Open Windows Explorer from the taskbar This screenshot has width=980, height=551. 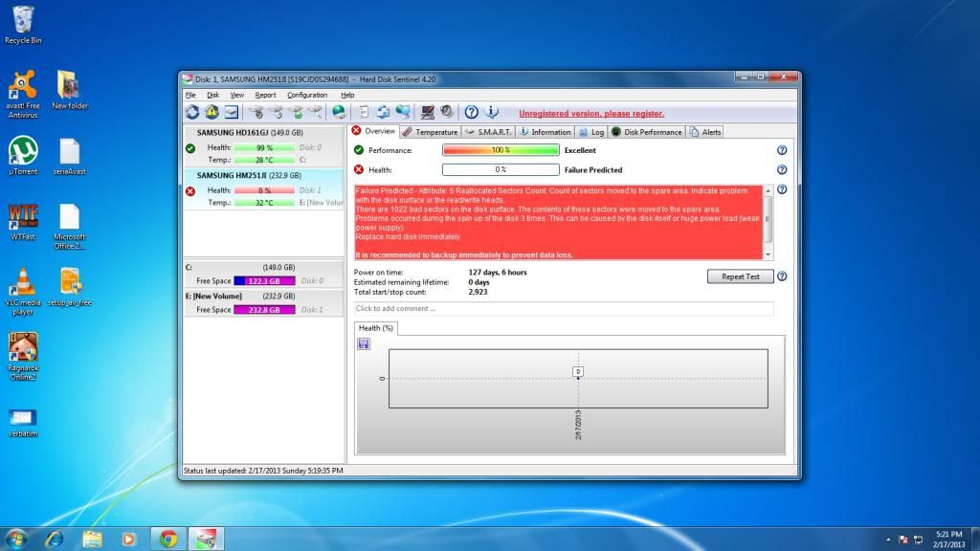coord(92,538)
